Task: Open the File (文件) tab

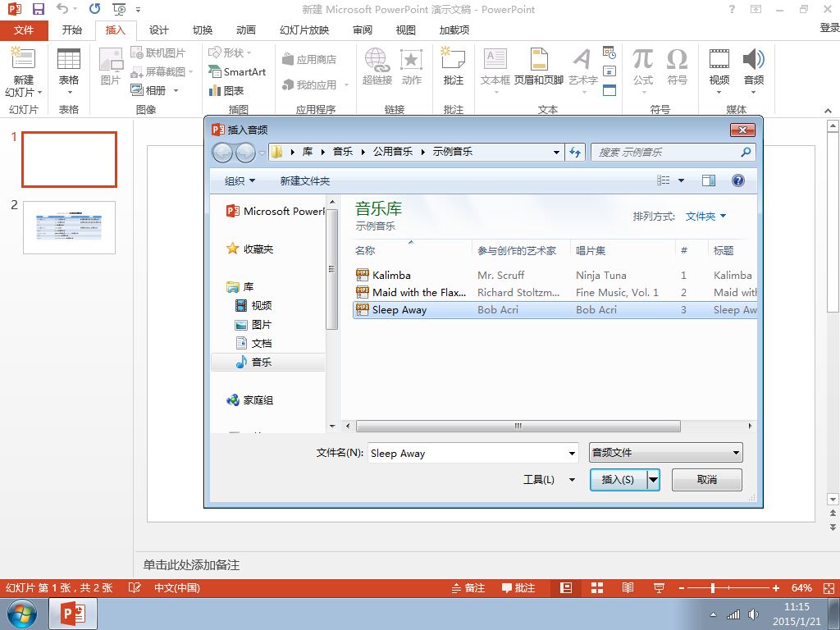Action: point(24,30)
